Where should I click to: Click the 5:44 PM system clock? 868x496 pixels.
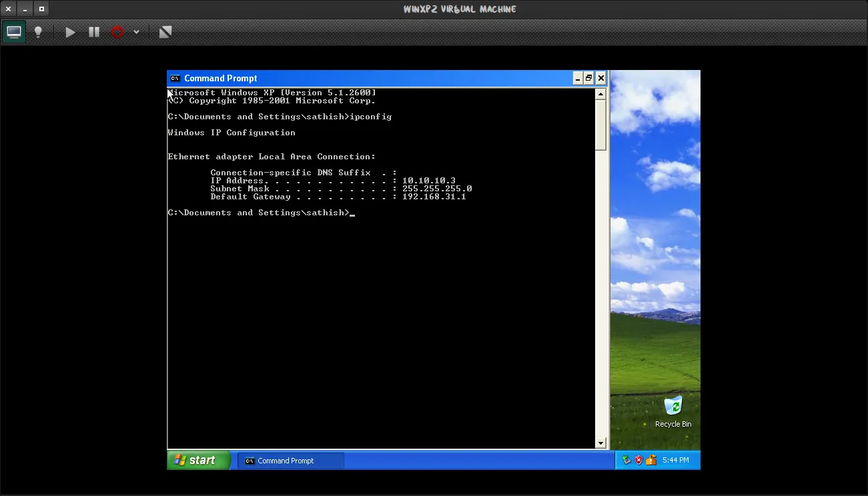coord(676,460)
